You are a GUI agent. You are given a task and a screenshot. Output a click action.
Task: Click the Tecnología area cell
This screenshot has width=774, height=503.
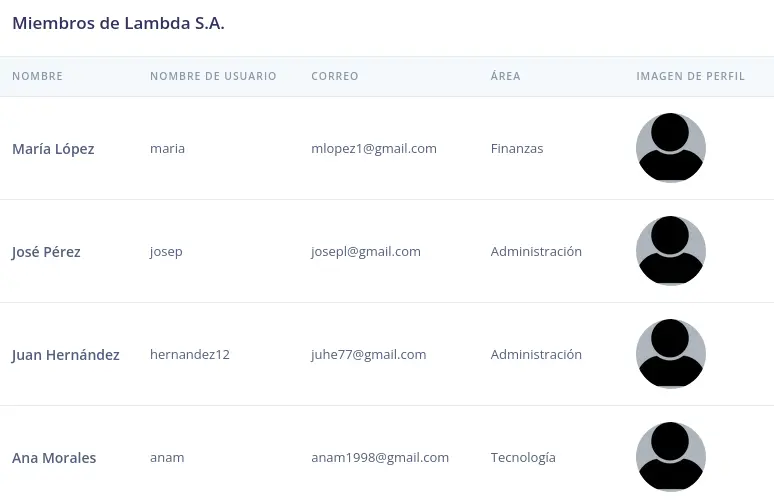tap(523, 458)
